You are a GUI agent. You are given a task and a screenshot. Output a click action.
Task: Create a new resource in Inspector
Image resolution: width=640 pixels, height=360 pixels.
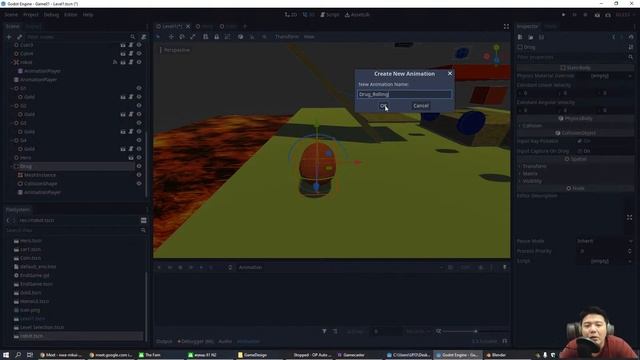pyautogui.click(x=520, y=37)
